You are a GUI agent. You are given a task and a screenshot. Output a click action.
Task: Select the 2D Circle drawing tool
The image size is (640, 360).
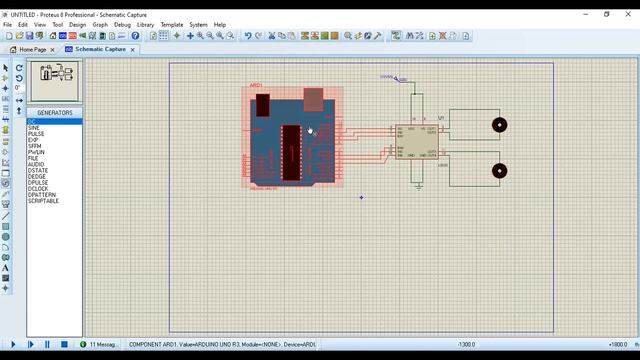click(5, 237)
